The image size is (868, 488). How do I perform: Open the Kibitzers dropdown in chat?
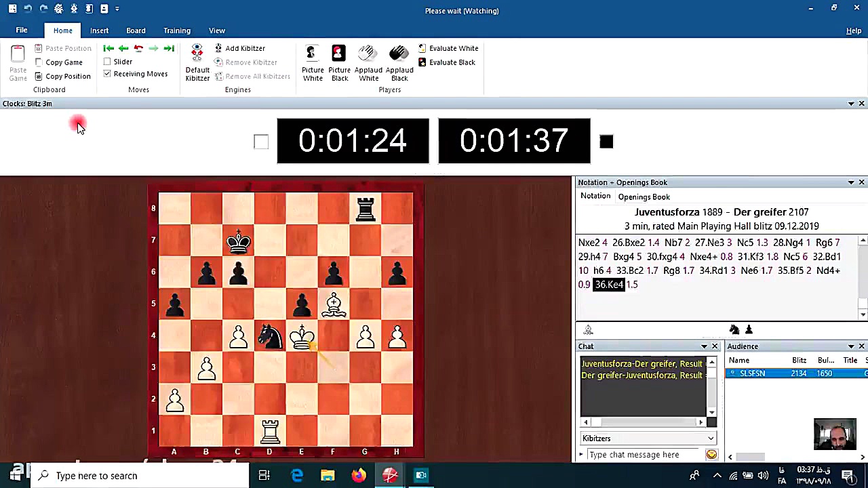point(648,439)
